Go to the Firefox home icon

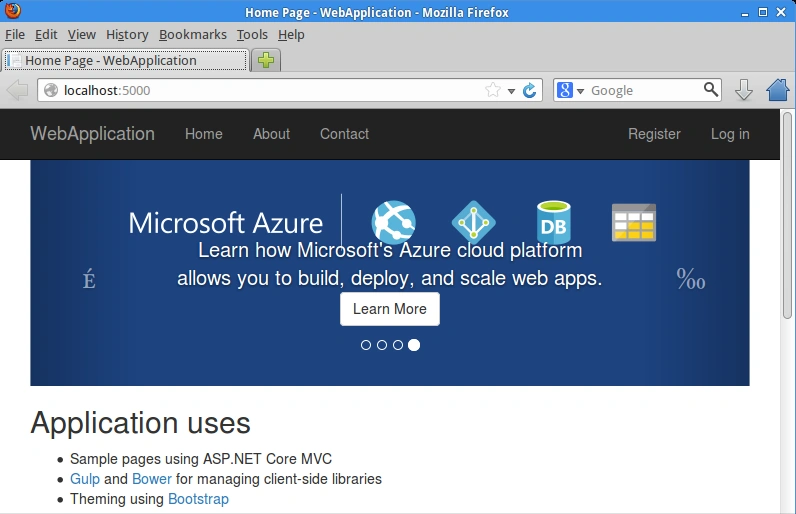[x=777, y=90]
